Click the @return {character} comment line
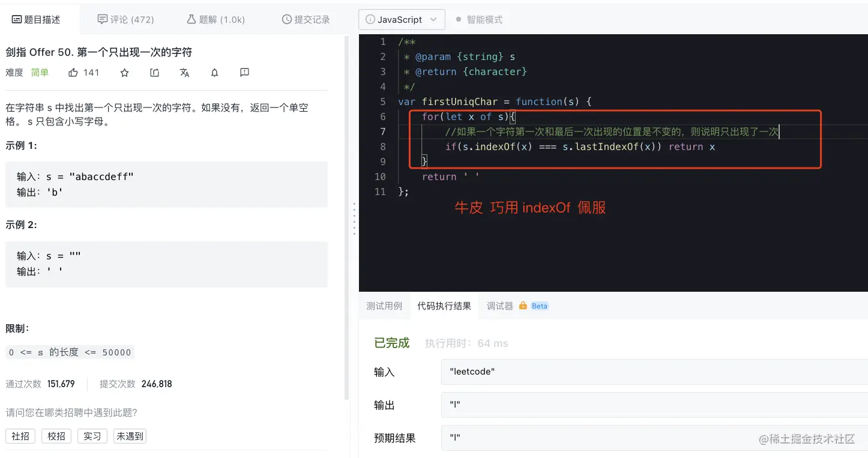Image resolution: width=868 pixels, height=458 pixels. 465,71
